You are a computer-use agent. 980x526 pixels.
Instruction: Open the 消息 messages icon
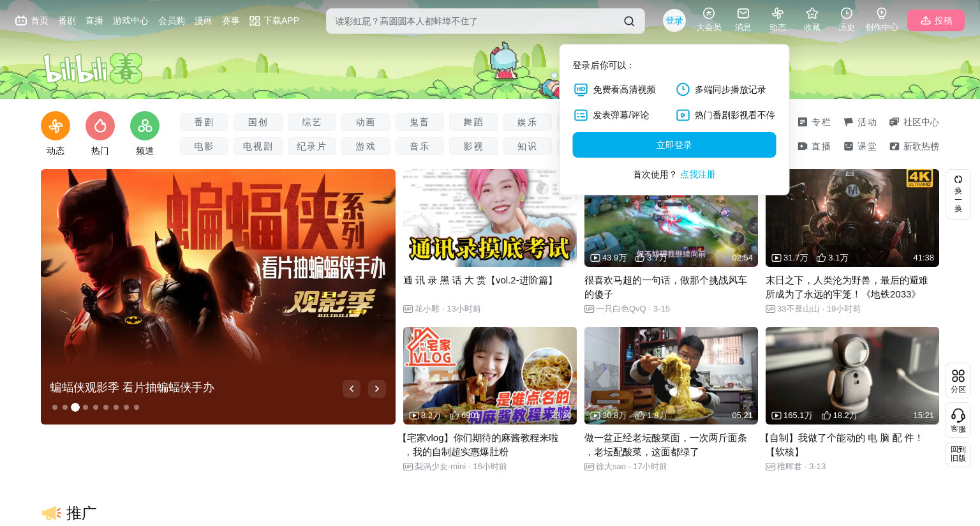pos(743,20)
